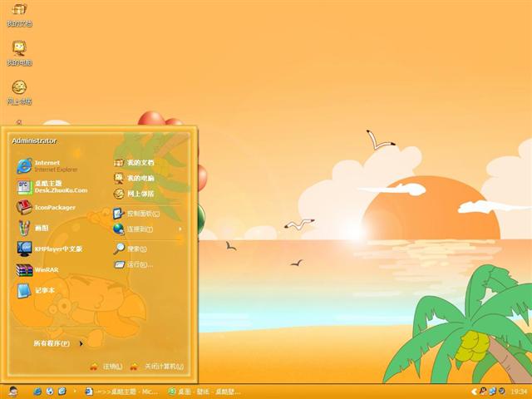Select 我的文档 in start menu right column
Image resolution: width=532 pixels, height=399 pixels.
click(x=134, y=163)
